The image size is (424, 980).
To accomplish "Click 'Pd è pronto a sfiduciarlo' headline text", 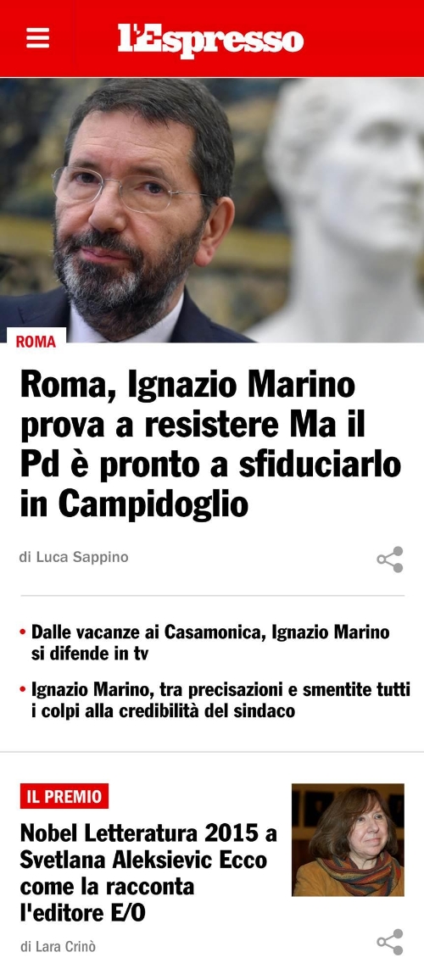I will click(x=211, y=466).
